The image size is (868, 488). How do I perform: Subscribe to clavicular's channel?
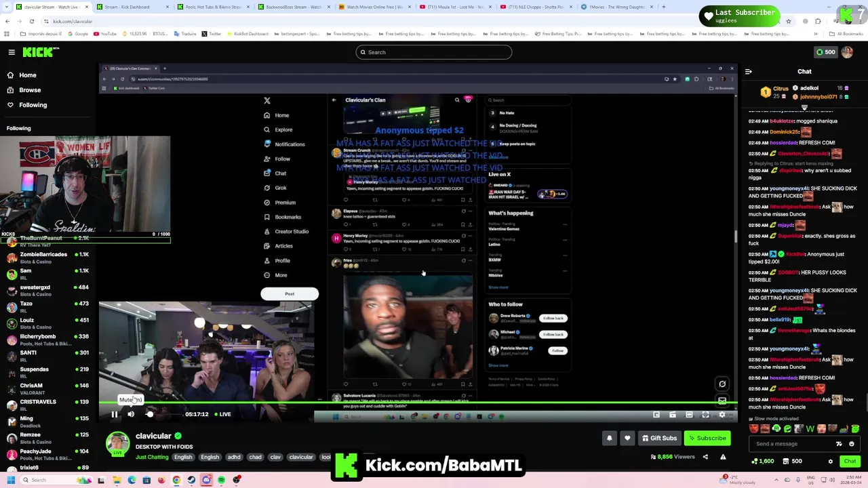[x=707, y=439]
